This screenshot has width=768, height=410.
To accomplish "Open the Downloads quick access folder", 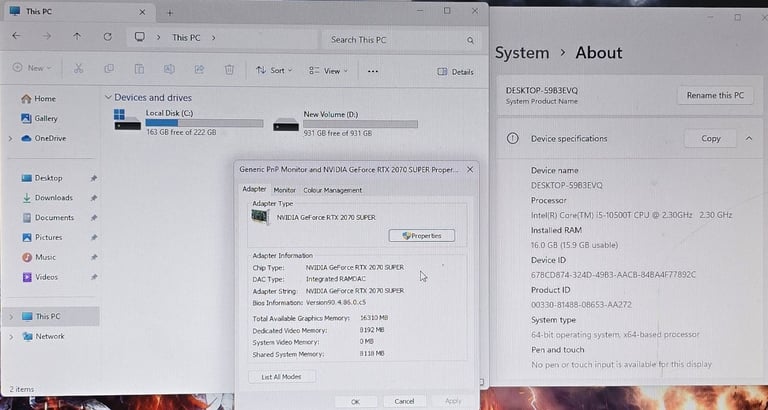I will tap(47, 197).
